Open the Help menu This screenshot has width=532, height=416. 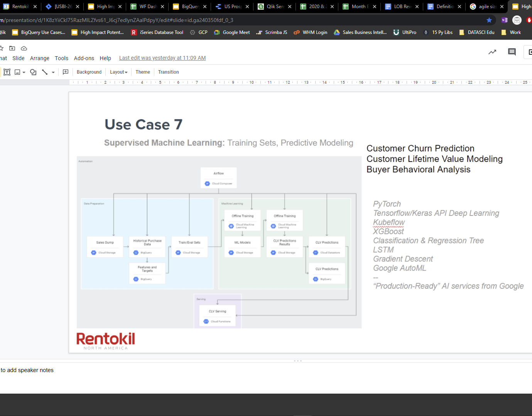point(105,58)
